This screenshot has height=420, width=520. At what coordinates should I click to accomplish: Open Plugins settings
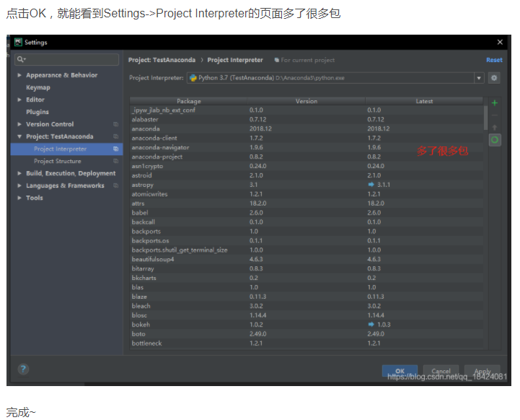click(38, 112)
